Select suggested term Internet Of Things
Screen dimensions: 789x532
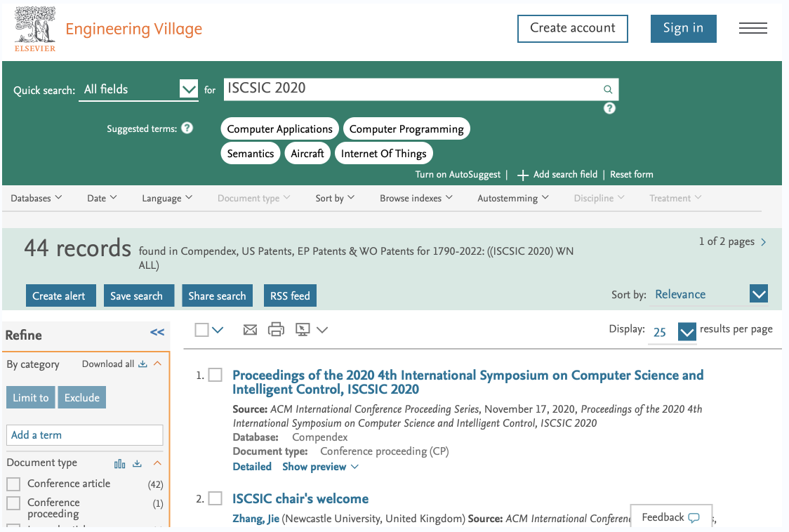click(383, 154)
